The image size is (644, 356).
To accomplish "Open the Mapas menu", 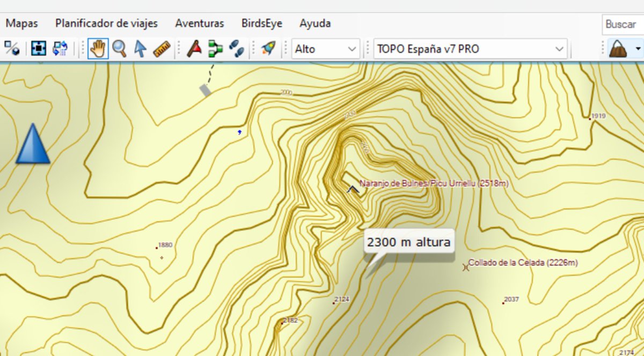I will pyautogui.click(x=21, y=24).
